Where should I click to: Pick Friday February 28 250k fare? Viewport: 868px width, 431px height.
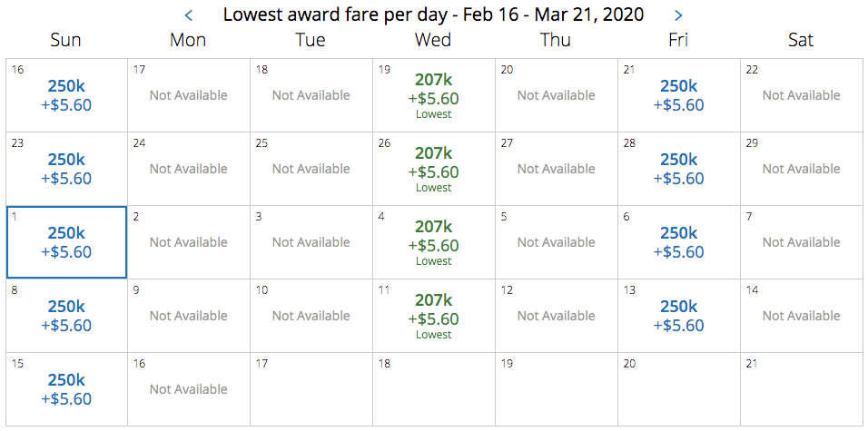click(678, 169)
